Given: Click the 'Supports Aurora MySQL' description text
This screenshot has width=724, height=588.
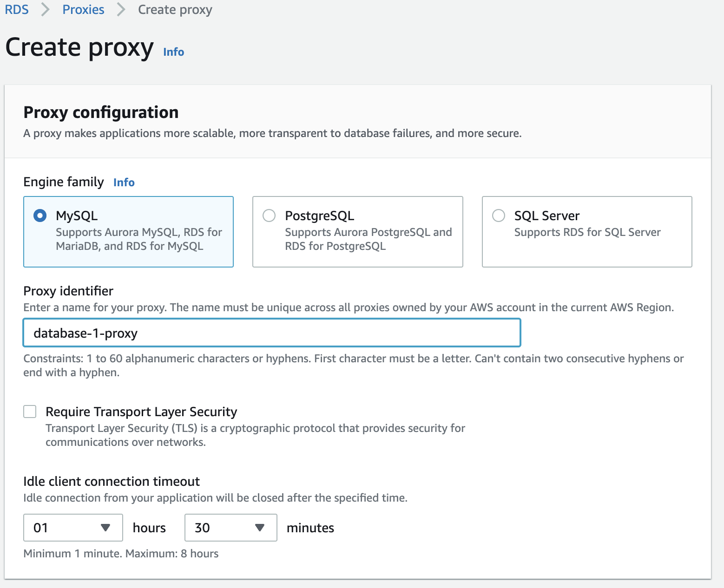Looking at the screenshot, I should coord(139,239).
